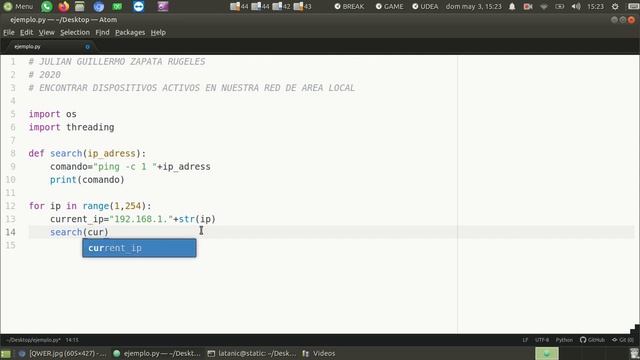Switch to the latanic@static terminal window

tap(251, 353)
